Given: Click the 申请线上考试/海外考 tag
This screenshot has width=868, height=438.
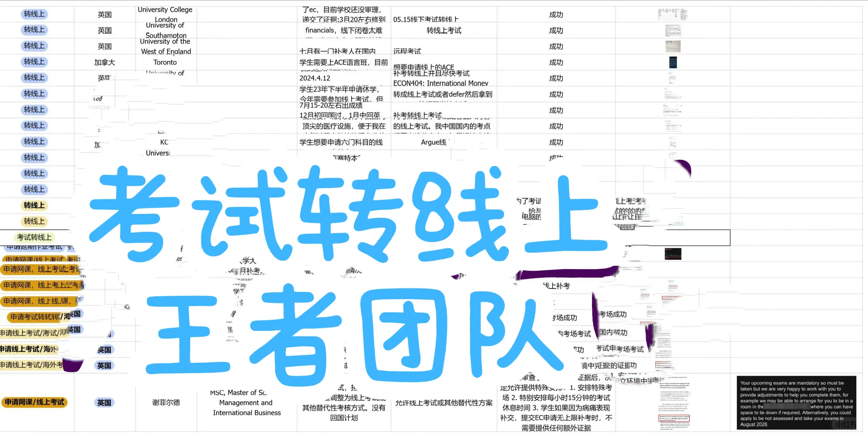Looking at the screenshot, I should tap(31, 365).
